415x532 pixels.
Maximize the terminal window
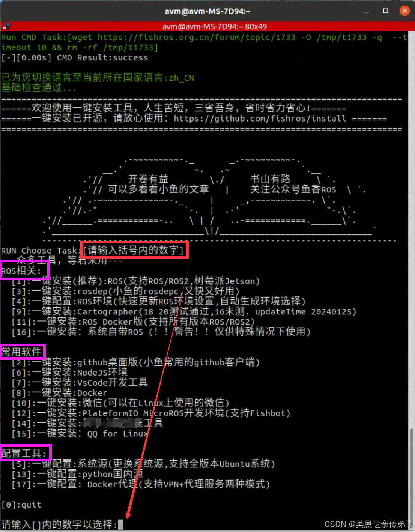(x=385, y=11)
